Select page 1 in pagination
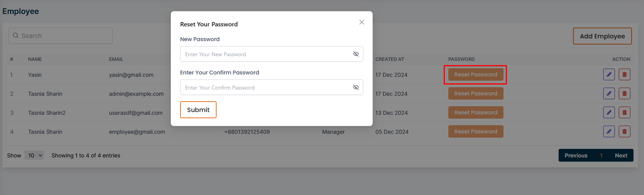The height and width of the screenshot is (195, 644). click(601, 155)
